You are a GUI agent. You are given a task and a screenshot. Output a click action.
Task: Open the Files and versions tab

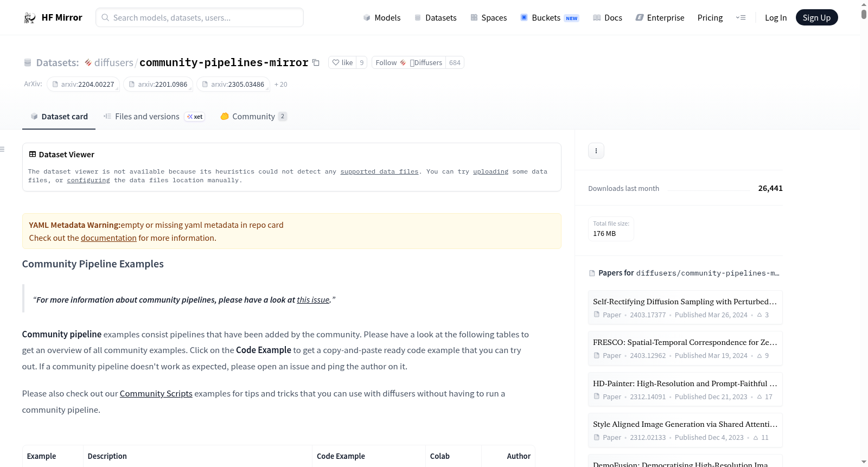pyautogui.click(x=154, y=117)
